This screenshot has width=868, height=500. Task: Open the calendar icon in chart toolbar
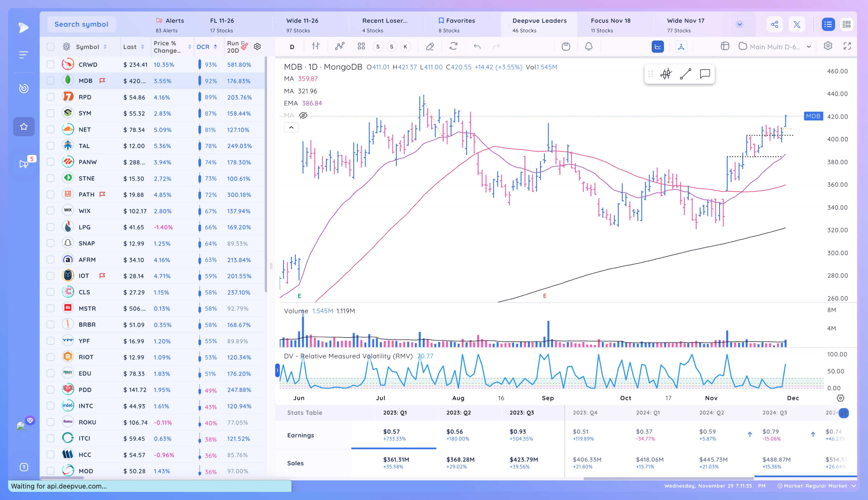coord(566,46)
